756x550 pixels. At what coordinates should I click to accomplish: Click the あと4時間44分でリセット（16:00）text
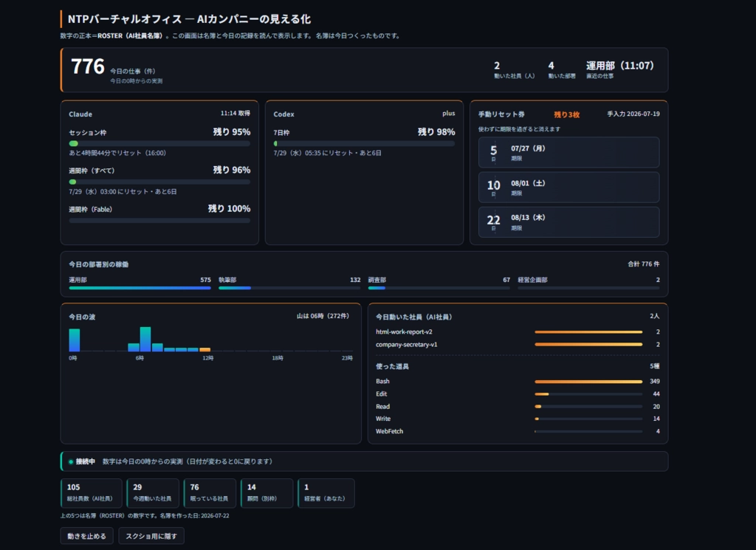pyautogui.click(x=117, y=153)
